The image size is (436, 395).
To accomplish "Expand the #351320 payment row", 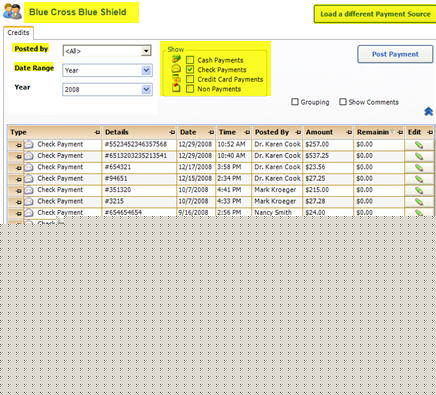I will coord(19,191).
